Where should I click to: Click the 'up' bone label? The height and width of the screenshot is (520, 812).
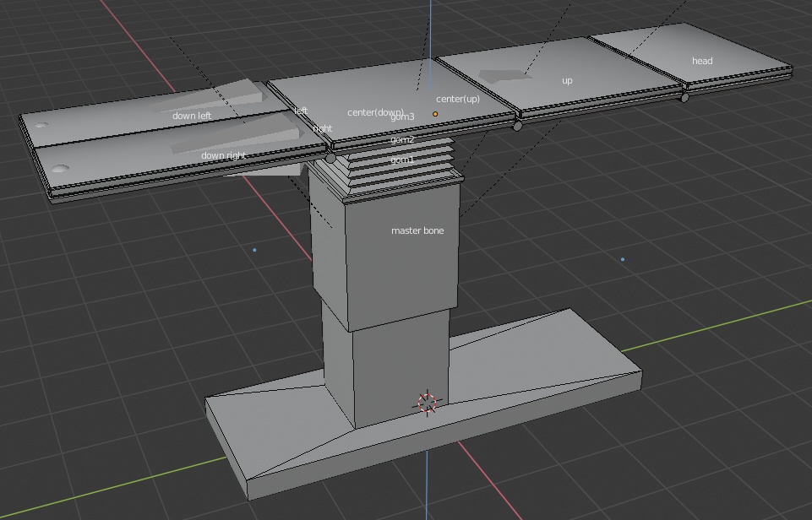(566, 81)
